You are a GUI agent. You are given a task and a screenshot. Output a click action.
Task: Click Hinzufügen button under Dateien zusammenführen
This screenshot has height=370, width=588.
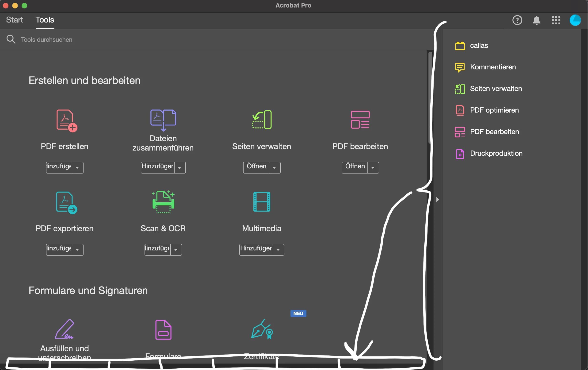click(x=157, y=167)
